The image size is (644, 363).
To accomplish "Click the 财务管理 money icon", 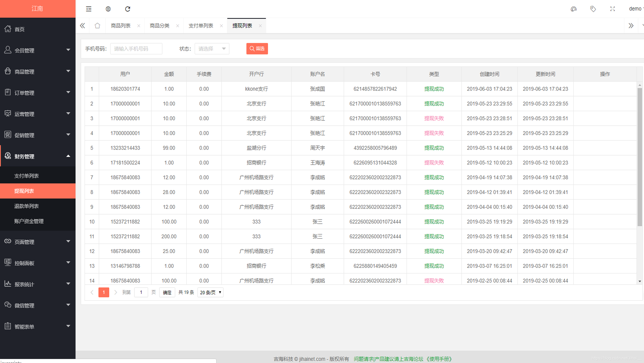I will (x=8, y=156).
